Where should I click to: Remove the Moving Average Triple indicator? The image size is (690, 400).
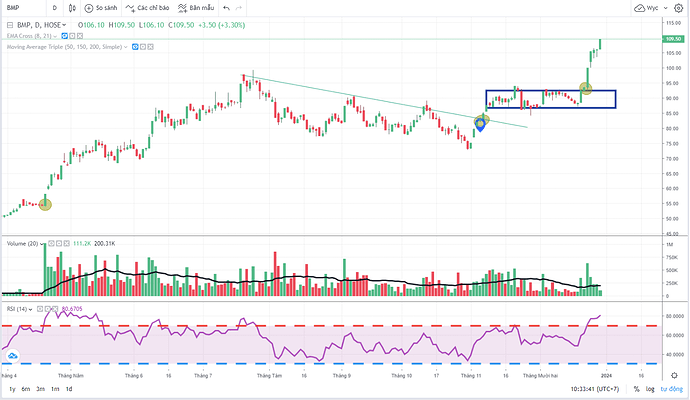pyautogui.click(x=150, y=47)
